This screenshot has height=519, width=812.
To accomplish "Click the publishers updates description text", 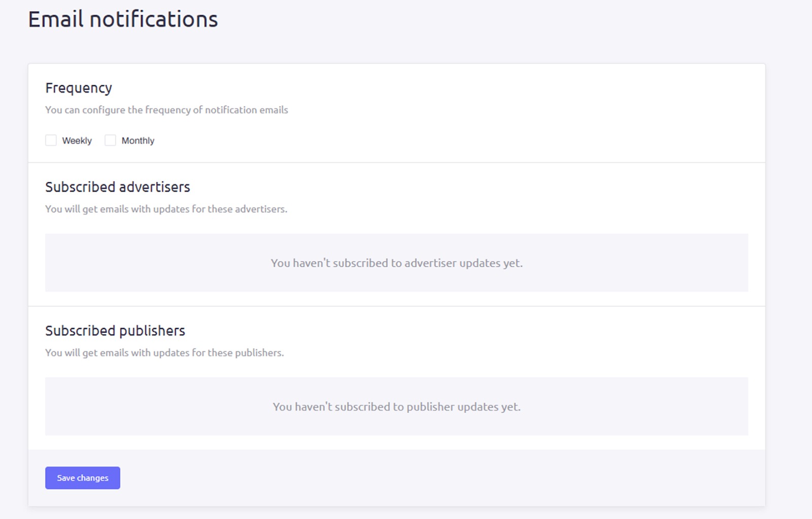I will (165, 352).
